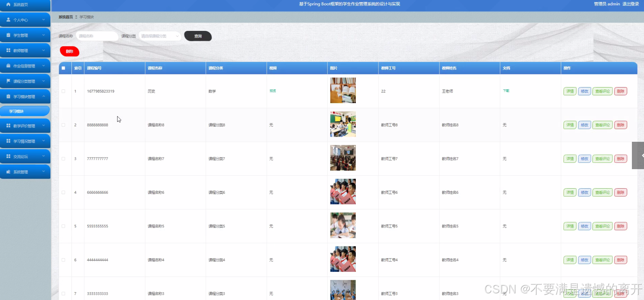Check the row with 课程编号 6666666666
The height and width of the screenshot is (300, 644).
pyautogui.click(x=63, y=192)
